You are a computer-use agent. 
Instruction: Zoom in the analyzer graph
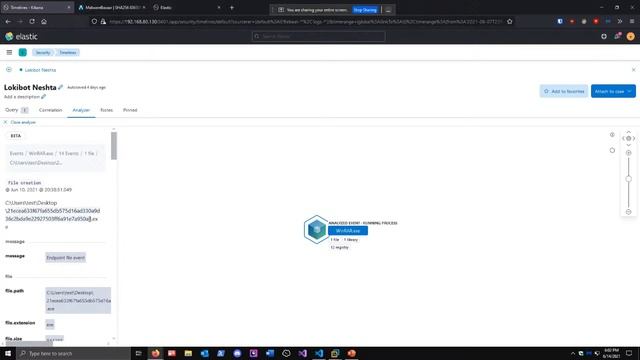click(x=629, y=153)
